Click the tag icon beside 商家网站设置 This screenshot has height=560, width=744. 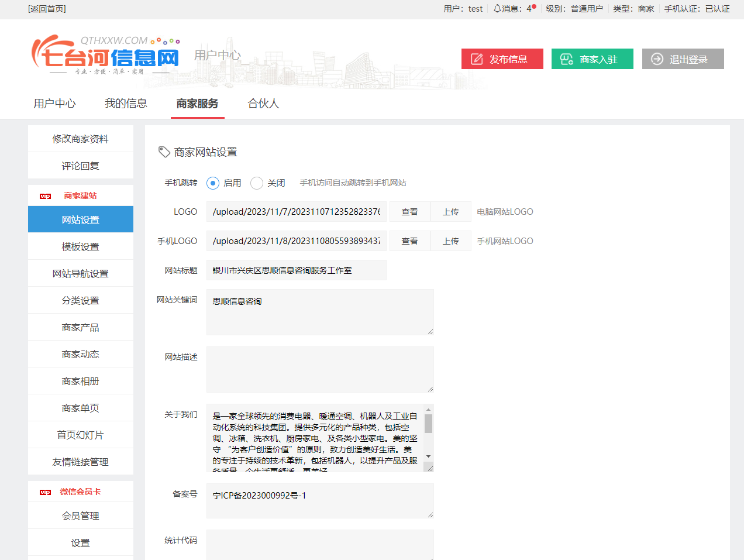point(164,152)
